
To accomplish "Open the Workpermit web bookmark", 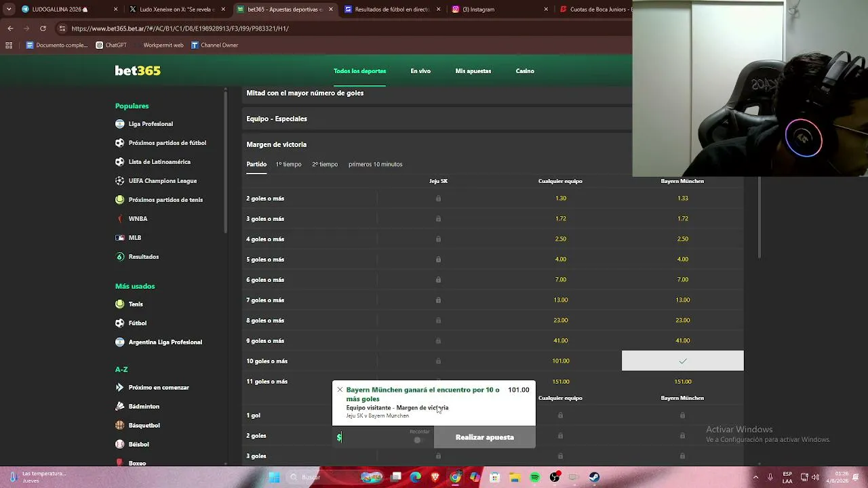I will pyautogui.click(x=159, y=45).
